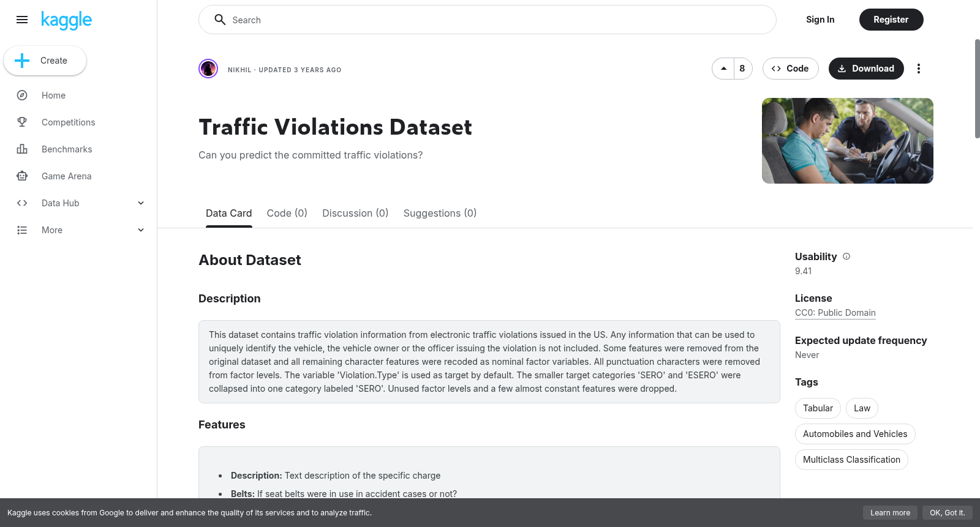Click the More list icon
This screenshot has width=980, height=527.
click(22, 230)
